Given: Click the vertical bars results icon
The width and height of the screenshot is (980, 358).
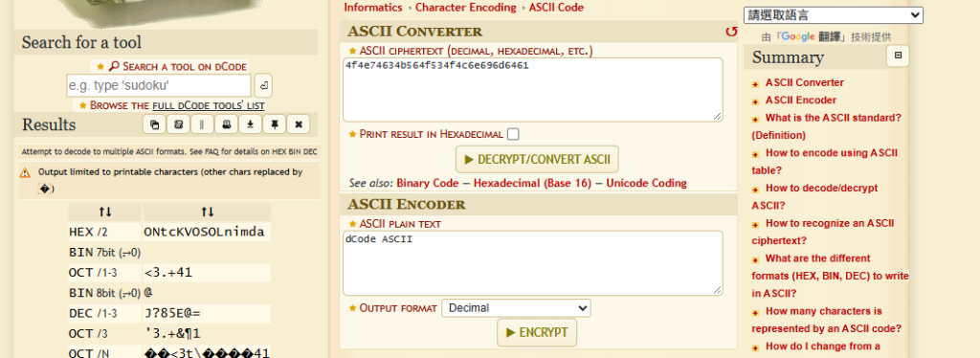Looking at the screenshot, I should pos(202,124).
